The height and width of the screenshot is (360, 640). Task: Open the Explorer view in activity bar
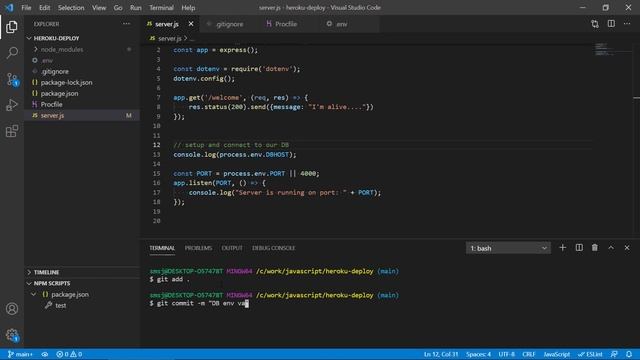[x=12, y=27]
